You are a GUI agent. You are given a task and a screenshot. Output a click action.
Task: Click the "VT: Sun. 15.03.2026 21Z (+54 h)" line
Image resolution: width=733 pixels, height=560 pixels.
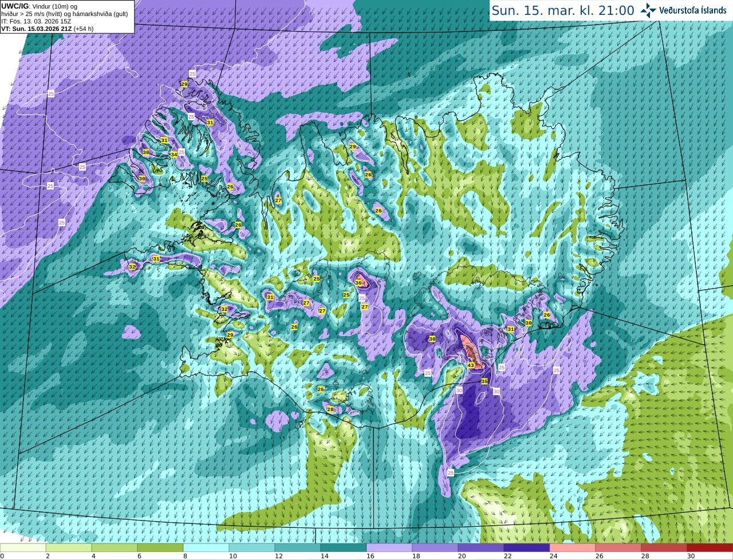tap(47, 29)
